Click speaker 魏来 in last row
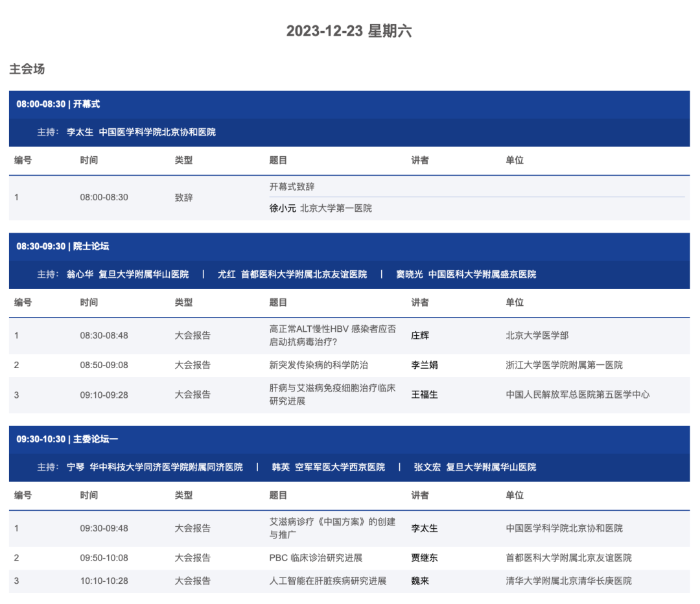This screenshot has height=604, width=700. [420, 581]
